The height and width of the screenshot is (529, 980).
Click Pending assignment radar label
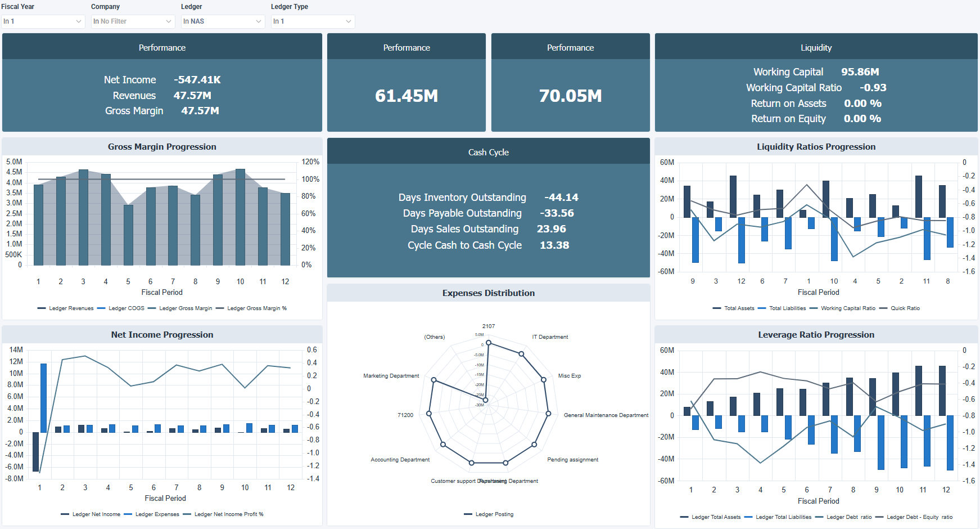pyautogui.click(x=573, y=460)
